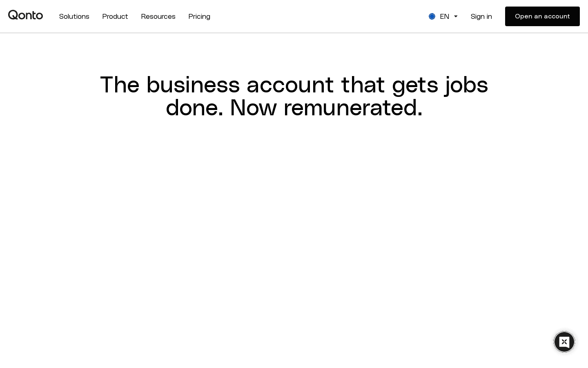Click the Qonto logo
The width and height of the screenshot is (588, 368).
coord(25,16)
